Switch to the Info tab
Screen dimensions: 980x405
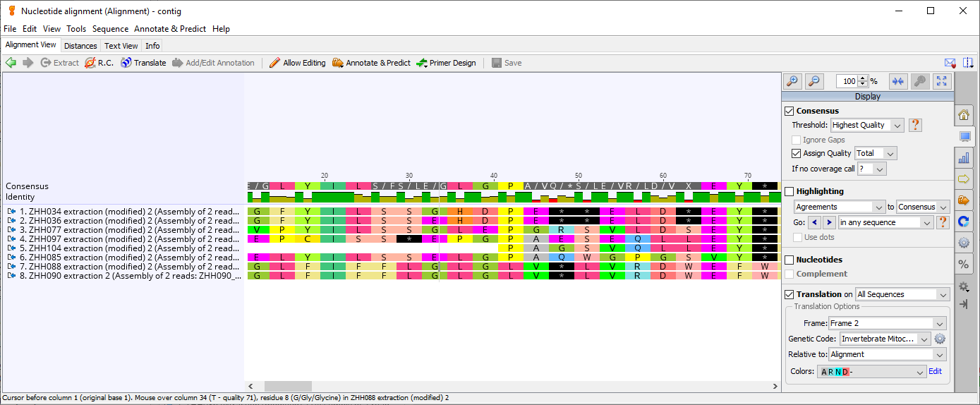pyautogui.click(x=152, y=46)
